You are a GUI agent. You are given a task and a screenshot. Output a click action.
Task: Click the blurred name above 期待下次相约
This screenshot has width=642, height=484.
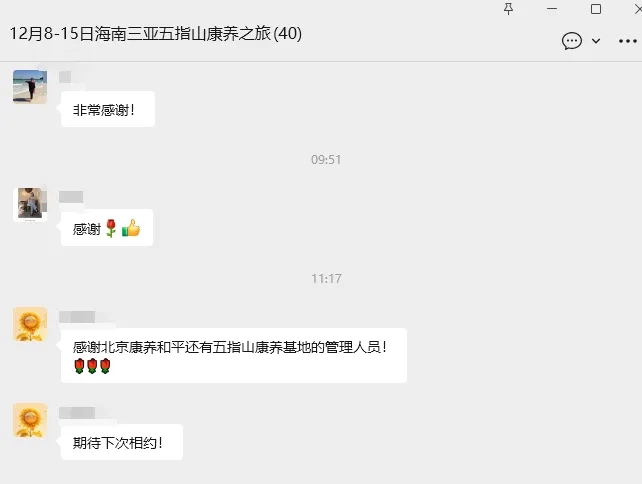(77, 413)
